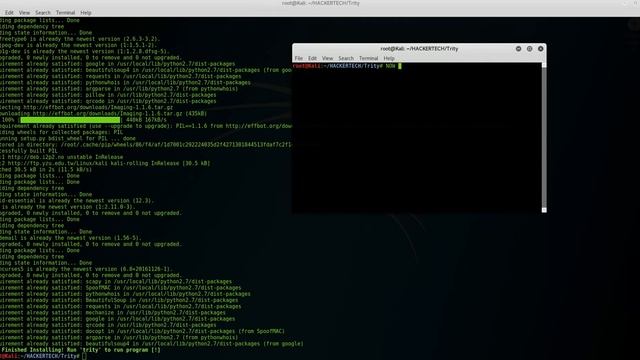Click the background terminal's bottom prompt

(43, 356)
